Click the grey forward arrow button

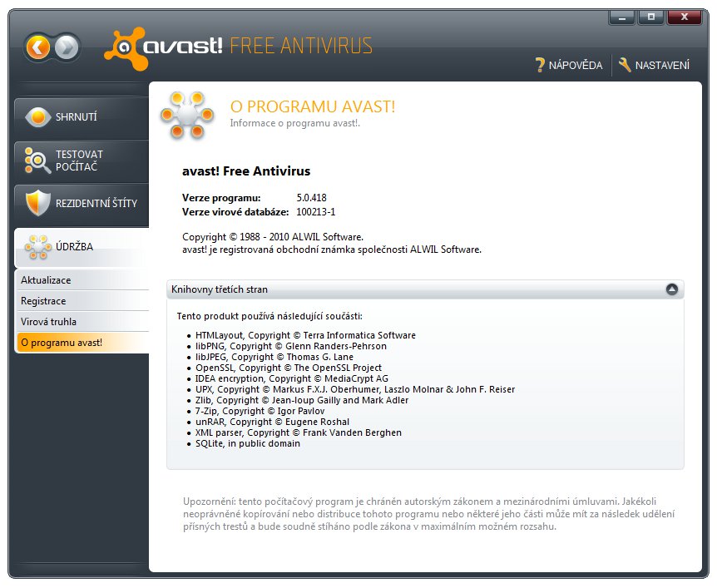67,47
